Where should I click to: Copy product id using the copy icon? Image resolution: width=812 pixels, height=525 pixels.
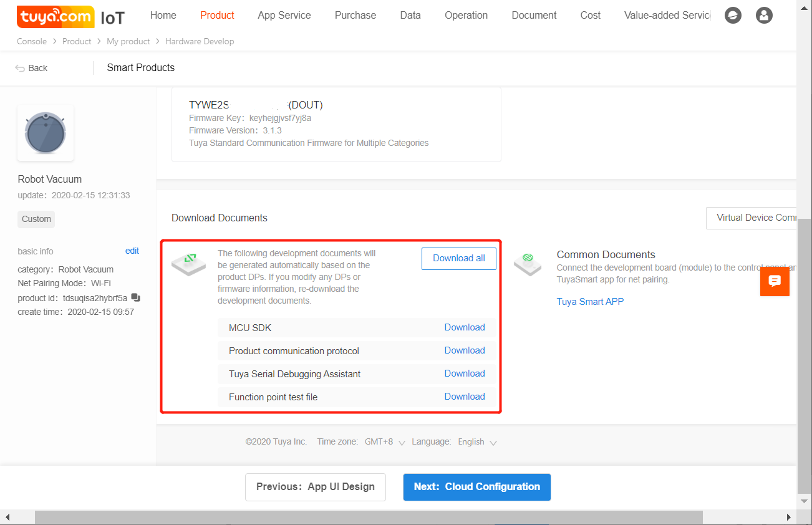135,298
